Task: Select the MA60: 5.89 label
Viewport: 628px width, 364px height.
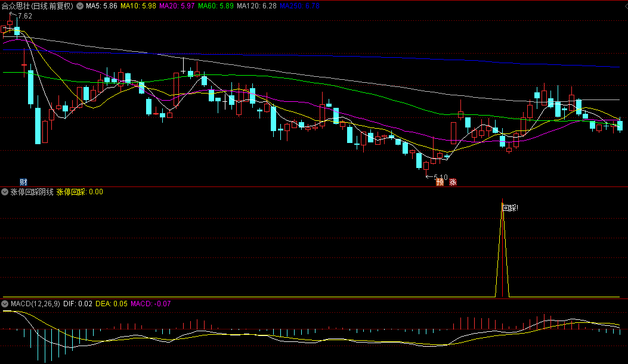Action: point(216,6)
